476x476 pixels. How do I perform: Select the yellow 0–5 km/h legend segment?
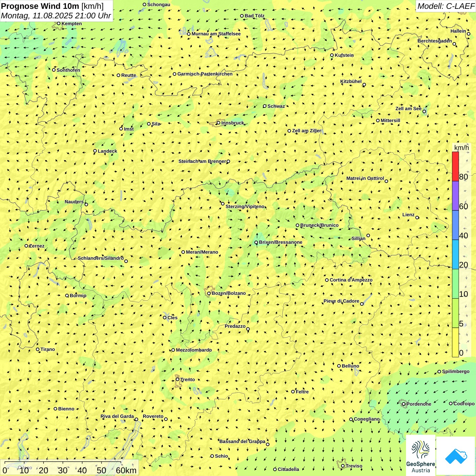455,342
